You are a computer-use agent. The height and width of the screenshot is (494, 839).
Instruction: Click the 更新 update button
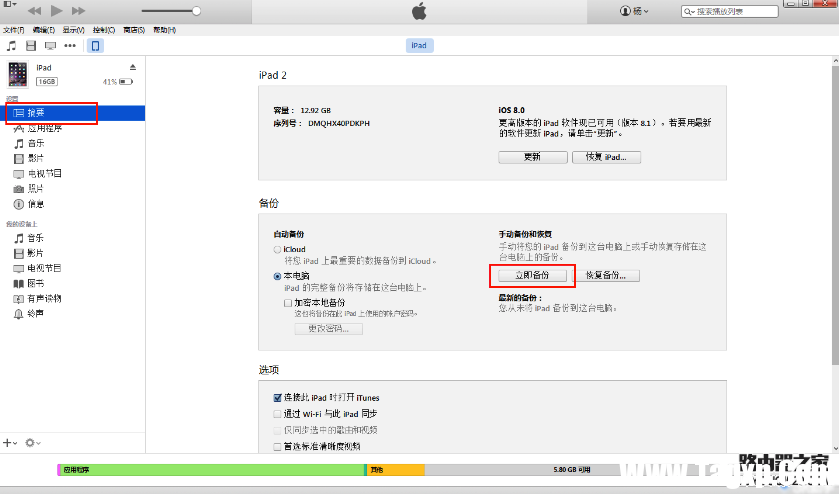[532, 157]
